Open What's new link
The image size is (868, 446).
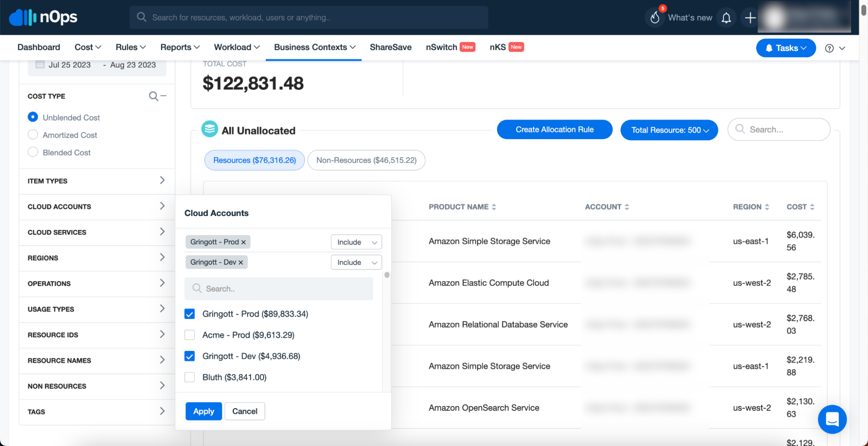coord(690,18)
